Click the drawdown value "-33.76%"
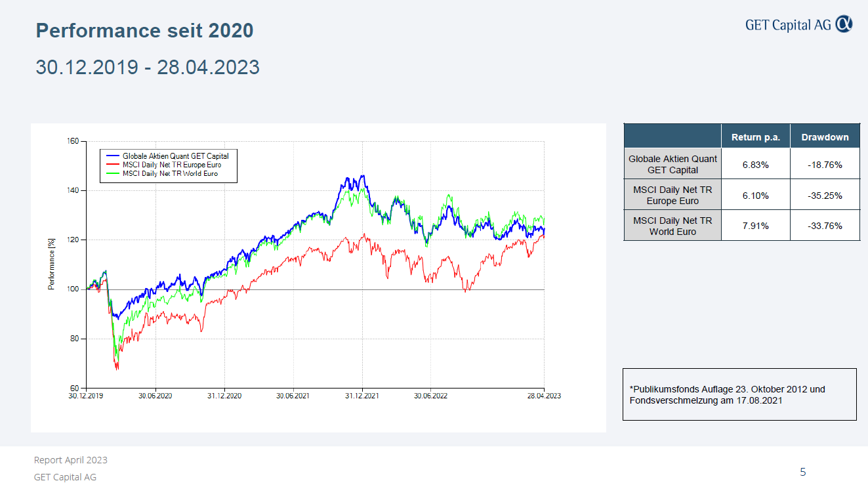The width and height of the screenshot is (868, 483). pos(825,226)
